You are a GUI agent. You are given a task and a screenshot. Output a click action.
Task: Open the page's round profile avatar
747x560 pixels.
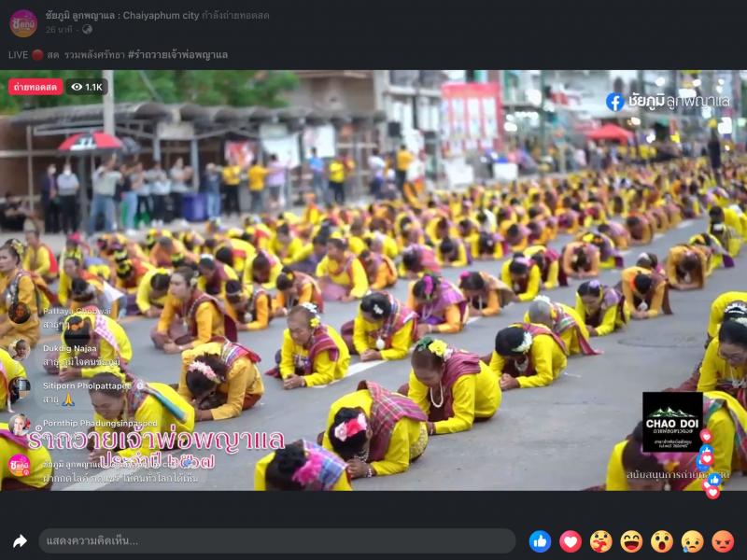[x=23, y=22]
